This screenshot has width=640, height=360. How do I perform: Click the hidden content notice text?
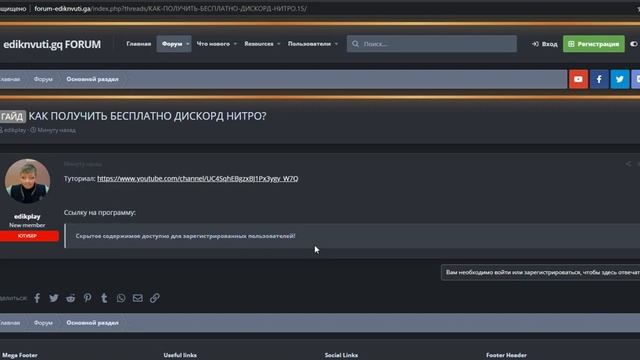click(x=185, y=236)
